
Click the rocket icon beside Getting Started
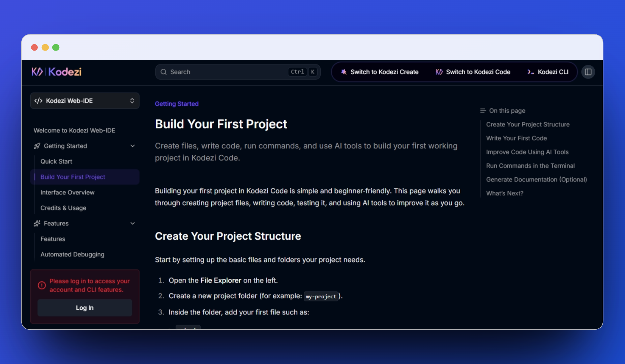pyautogui.click(x=37, y=146)
